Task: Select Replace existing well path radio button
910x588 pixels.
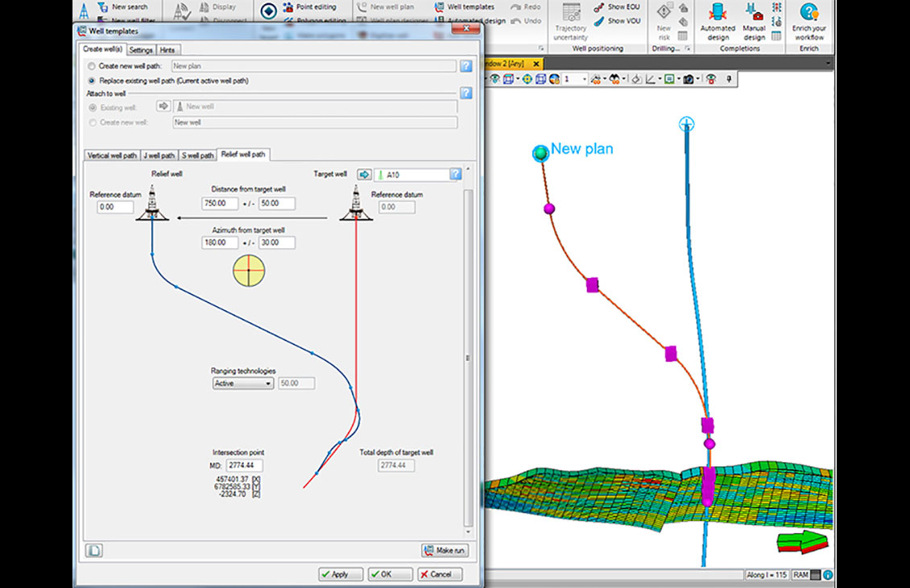Action: click(92, 81)
